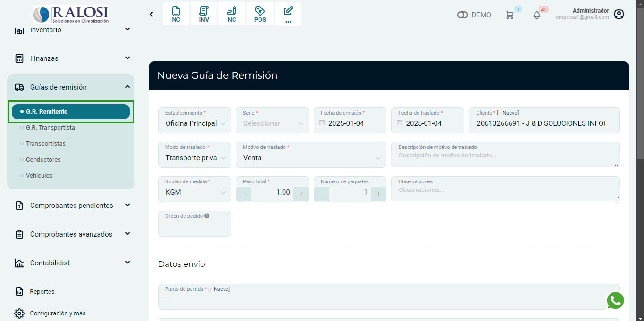Open the INV shortcut in the top bar
Image resolution: width=644 pixels, height=321 pixels.
[204, 14]
